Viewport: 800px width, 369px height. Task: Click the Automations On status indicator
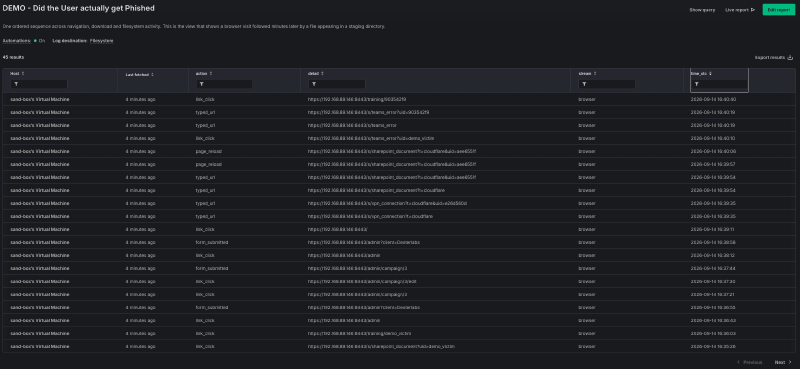[x=39, y=40]
